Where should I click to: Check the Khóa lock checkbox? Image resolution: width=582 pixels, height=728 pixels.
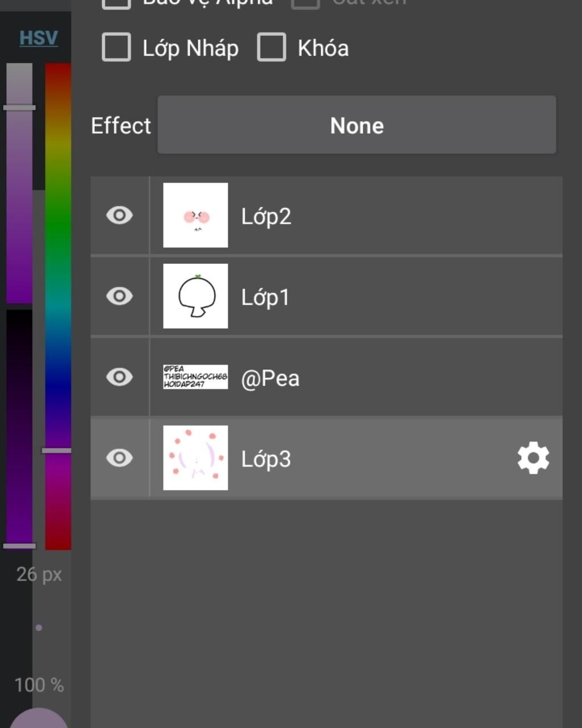(272, 47)
